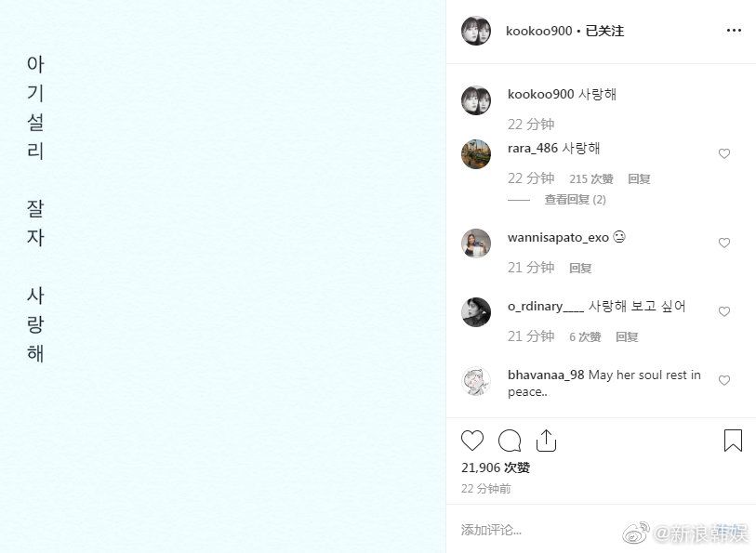Reply to wannisapato_exo's comment
Image resolution: width=756 pixels, height=553 pixels.
pos(580,268)
